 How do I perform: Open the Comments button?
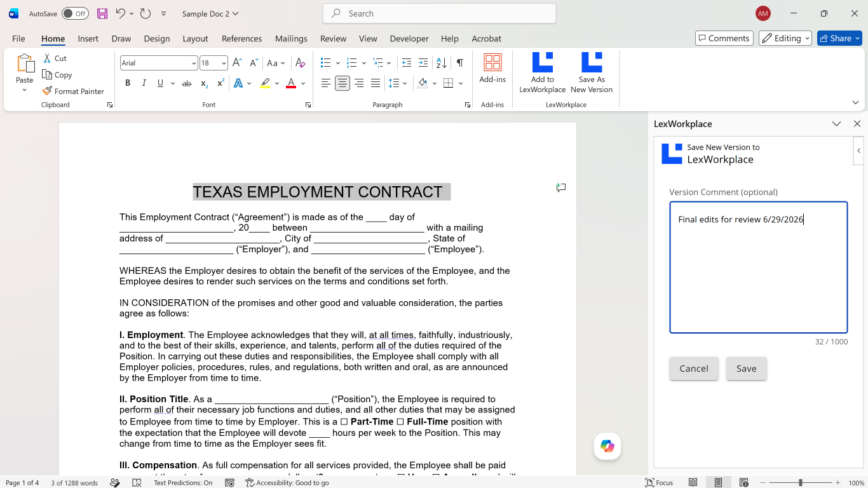724,38
